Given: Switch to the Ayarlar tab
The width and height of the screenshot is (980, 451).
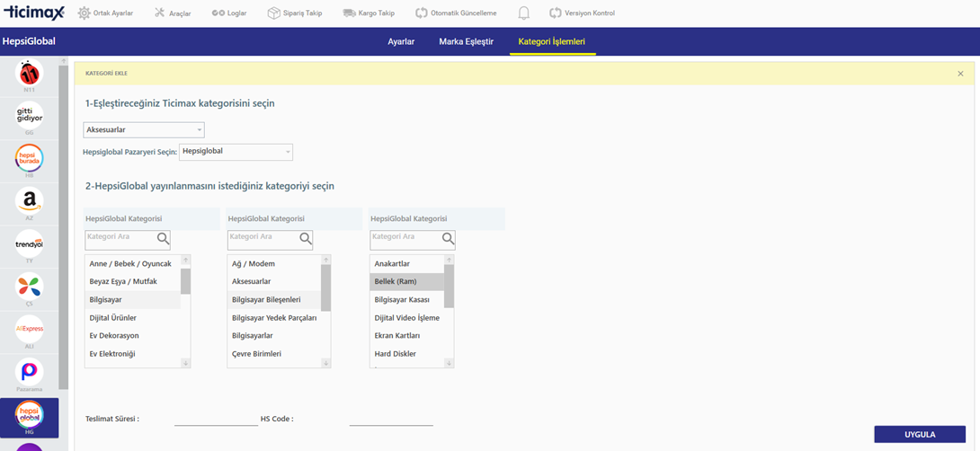Looking at the screenshot, I should 401,42.
